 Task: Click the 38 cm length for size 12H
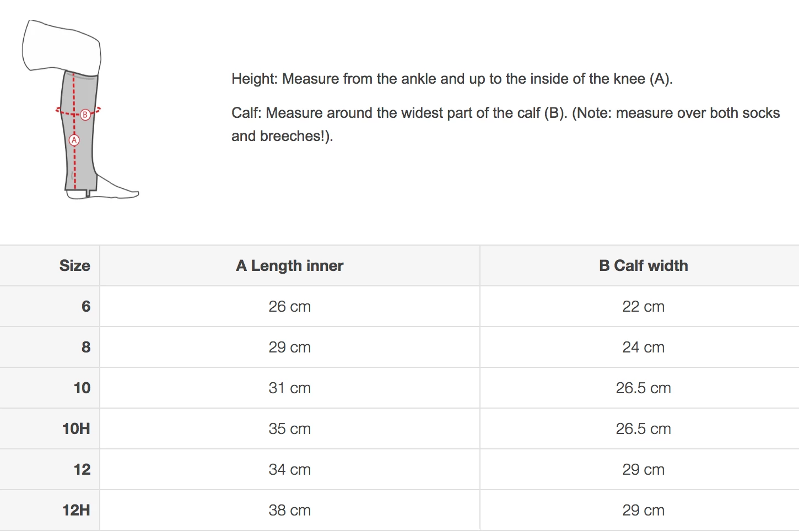tap(289, 510)
